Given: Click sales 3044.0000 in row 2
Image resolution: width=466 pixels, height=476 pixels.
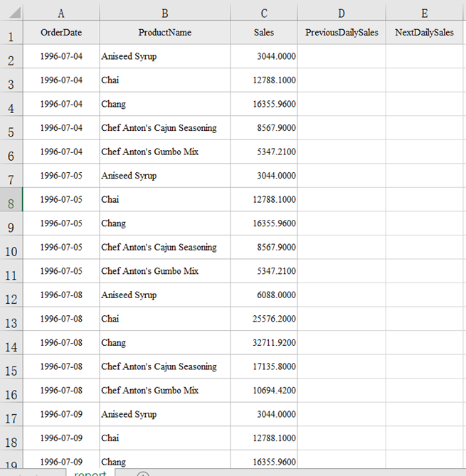Looking at the screenshot, I should (x=276, y=56).
